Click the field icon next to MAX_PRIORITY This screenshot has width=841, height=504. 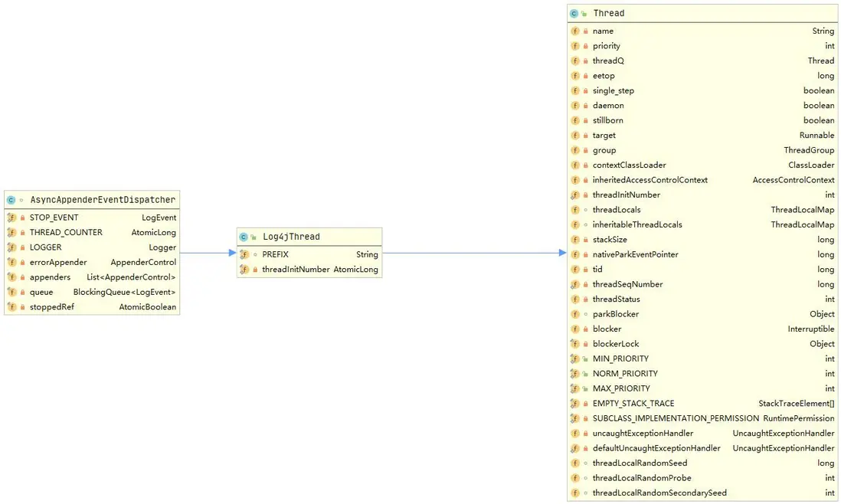tap(575, 389)
